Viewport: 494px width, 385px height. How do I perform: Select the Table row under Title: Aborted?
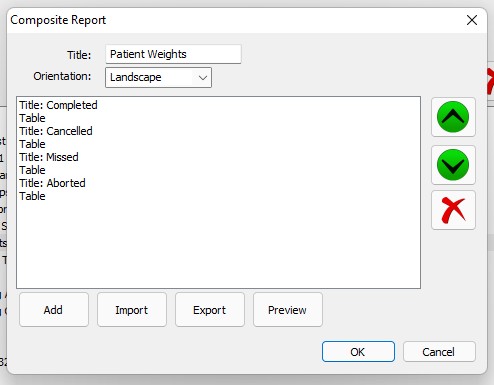[218, 196]
